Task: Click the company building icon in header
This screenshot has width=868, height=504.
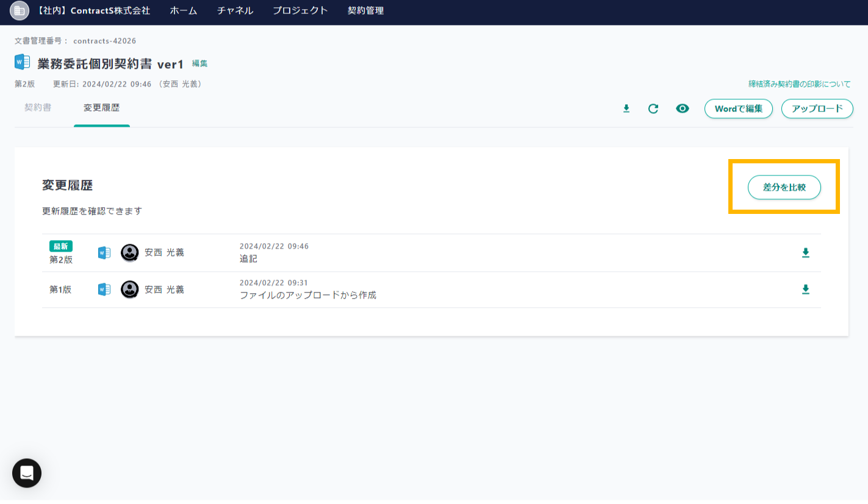Action: coord(20,10)
